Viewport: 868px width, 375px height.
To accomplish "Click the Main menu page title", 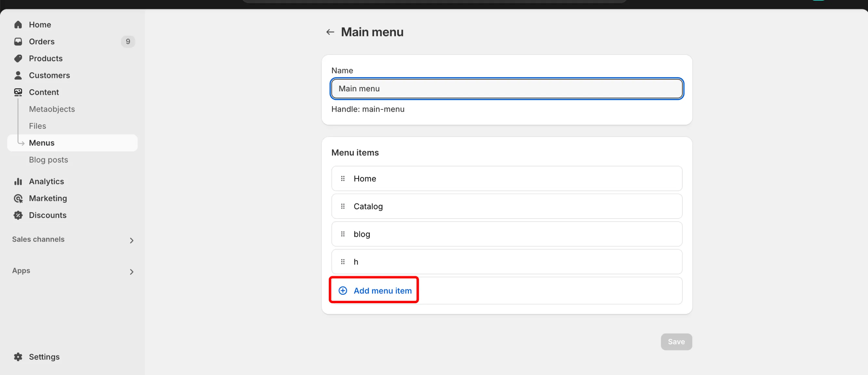I will [372, 32].
